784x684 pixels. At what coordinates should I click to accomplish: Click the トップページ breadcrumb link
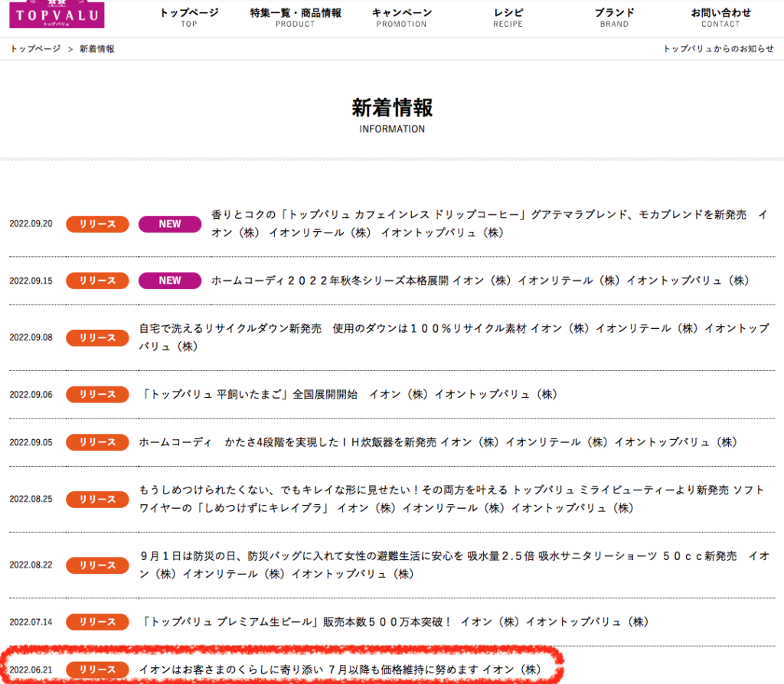[35, 48]
